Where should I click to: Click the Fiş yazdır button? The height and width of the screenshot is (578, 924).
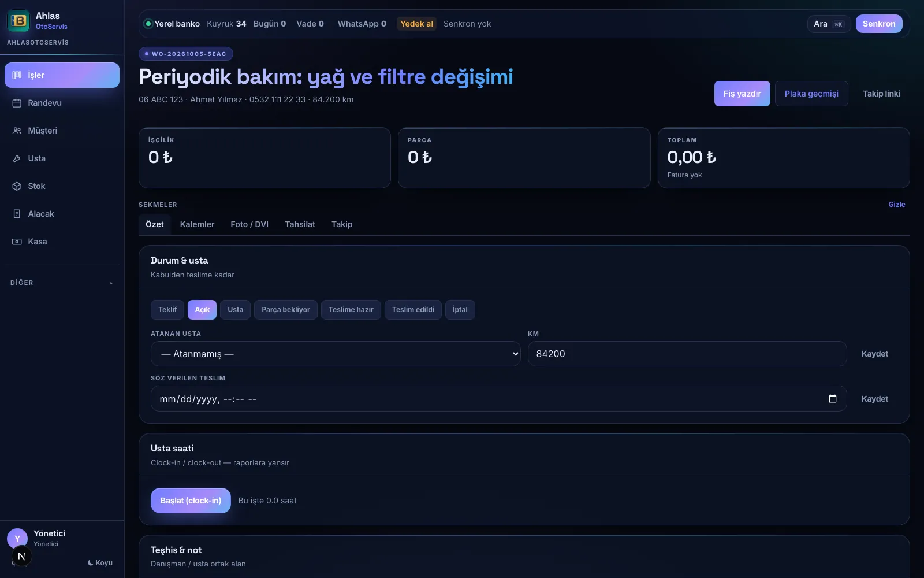coord(742,94)
